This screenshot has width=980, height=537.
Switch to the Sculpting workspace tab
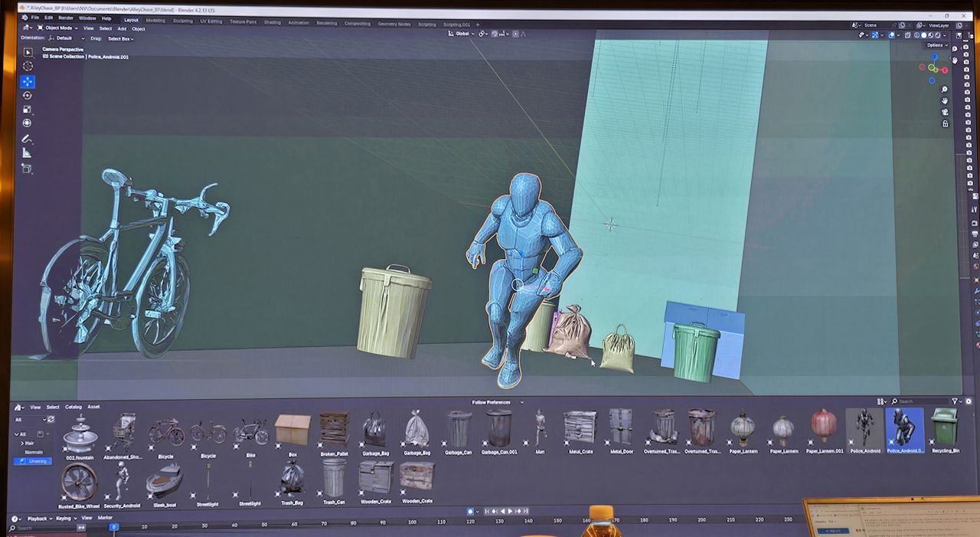[x=182, y=21]
